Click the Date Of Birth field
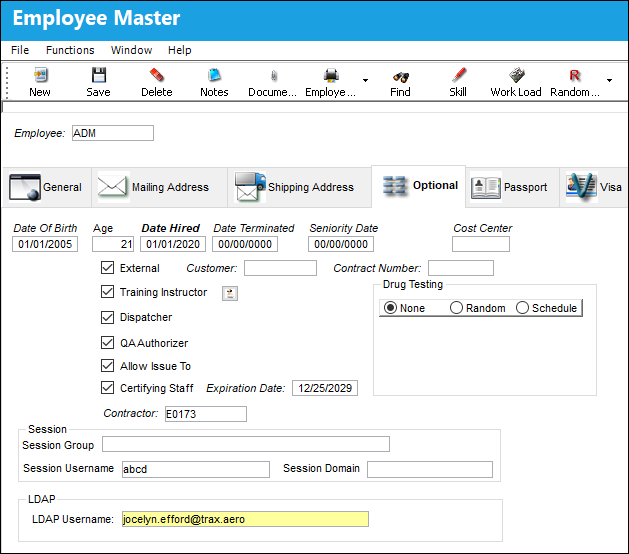The height and width of the screenshot is (554, 629). [x=45, y=244]
